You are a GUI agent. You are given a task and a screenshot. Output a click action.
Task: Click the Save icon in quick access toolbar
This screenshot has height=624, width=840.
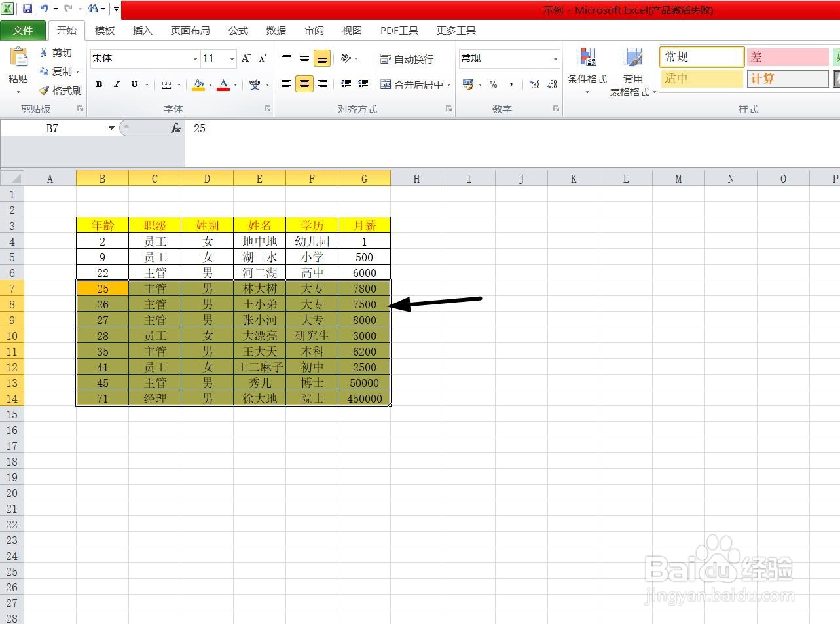[x=27, y=9]
